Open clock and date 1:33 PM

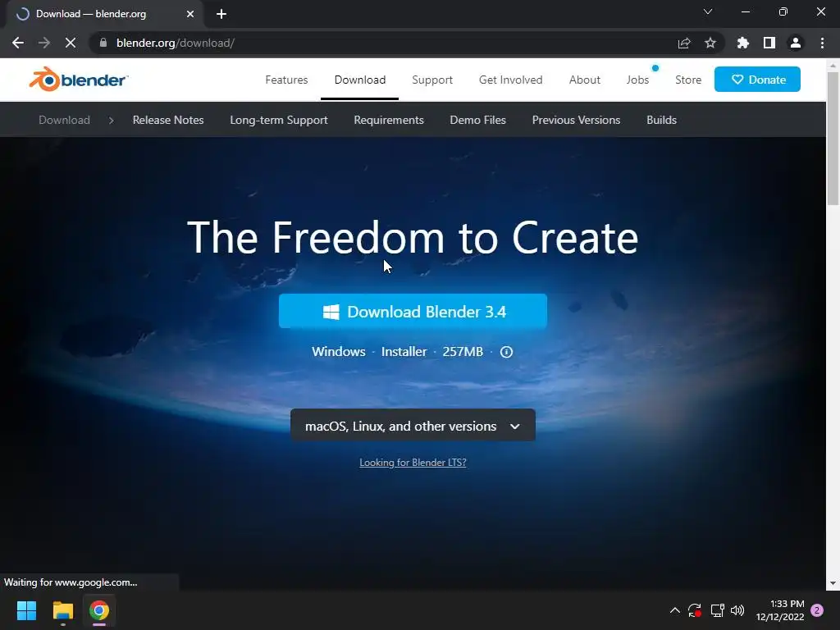pyautogui.click(x=780, y=610)
